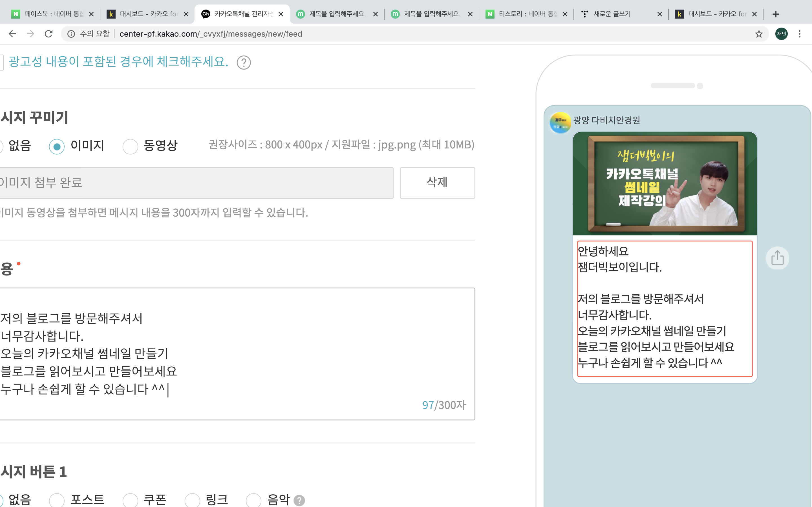Select 포스트 as message button type
Viewport: 812px width, 507px height.
pos(57,500)
